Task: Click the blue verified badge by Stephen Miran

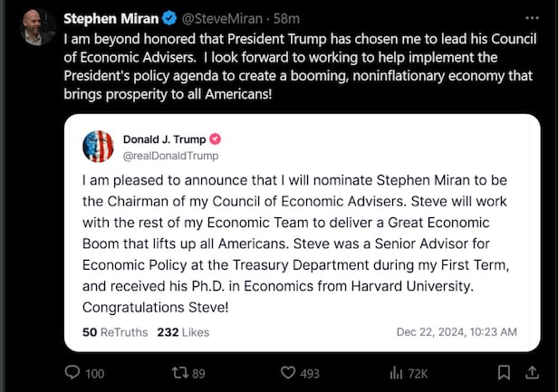Action: [x=168, y=18]
